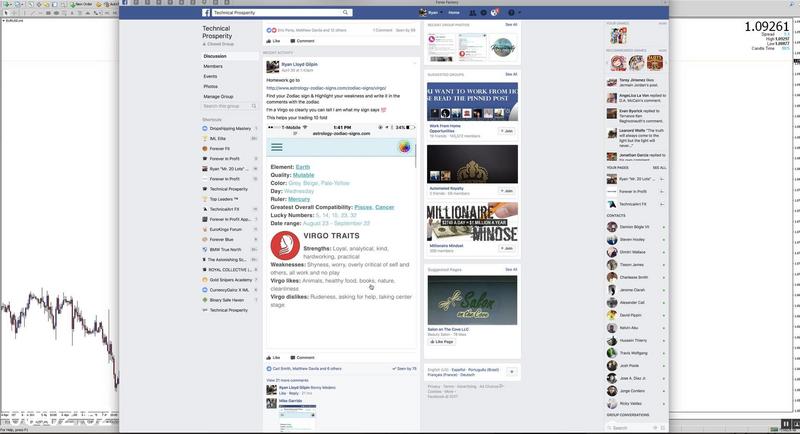The width and height of the screenshot is (800, 434).
Task: Click Like Page for Salon at The Cove
Action: (441, 342)
